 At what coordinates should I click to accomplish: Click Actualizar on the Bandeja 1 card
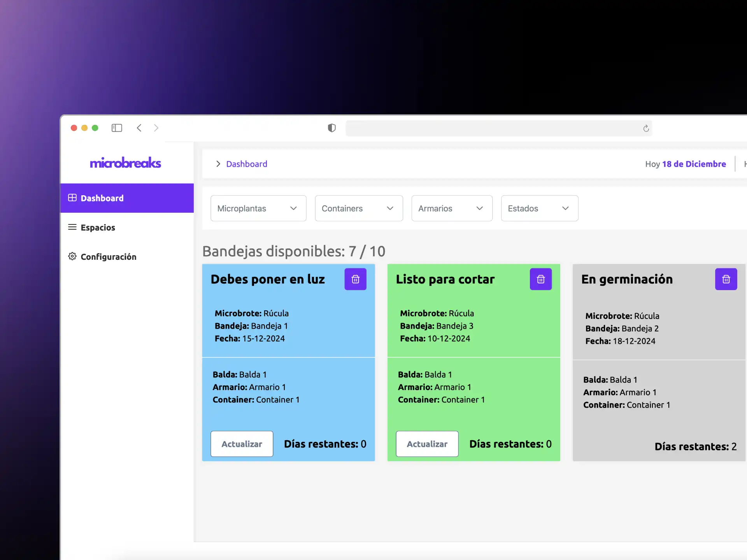tap(242, 444)
